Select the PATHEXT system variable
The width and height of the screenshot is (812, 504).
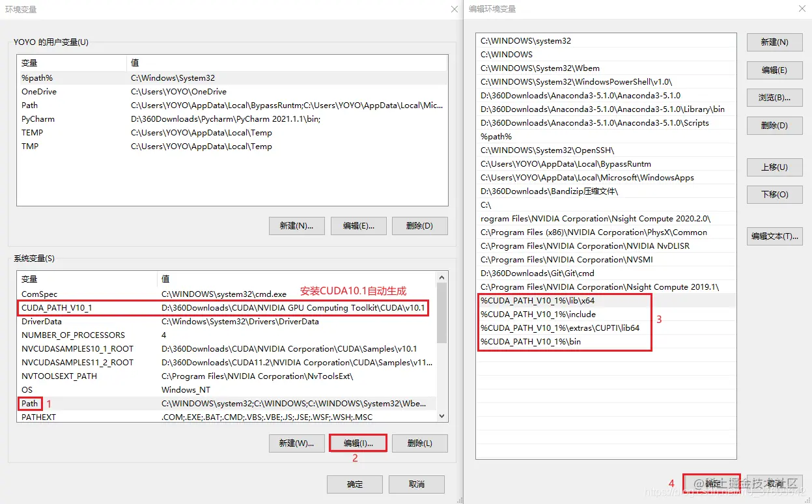click(x=227, y=417)
